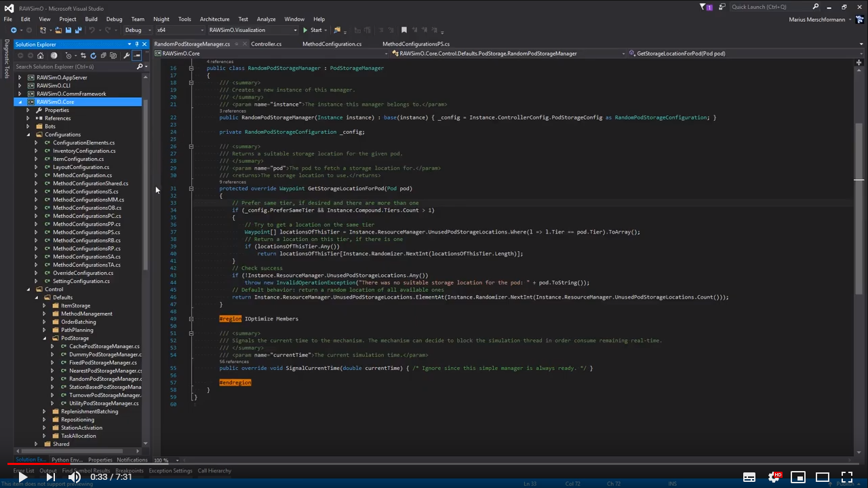This screenshot has width=868, height=488.
Task: Open the Build menu
Action: point(91,19)
